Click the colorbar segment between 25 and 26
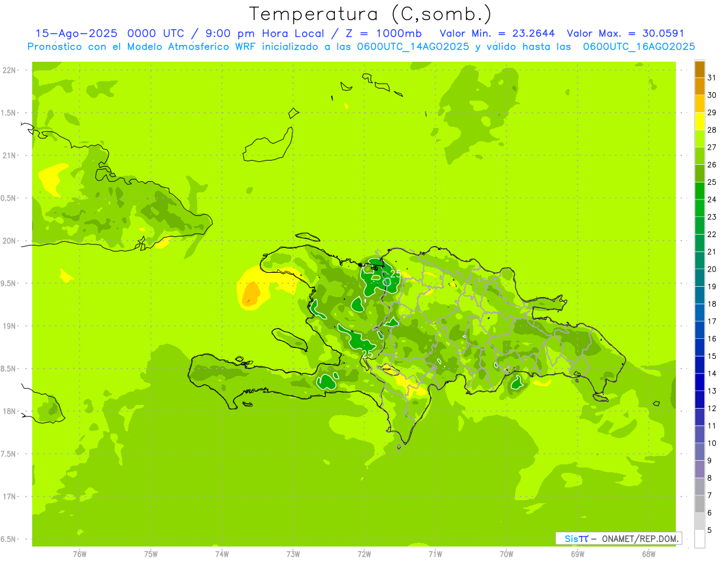The image size is (728, 562). 699,173
